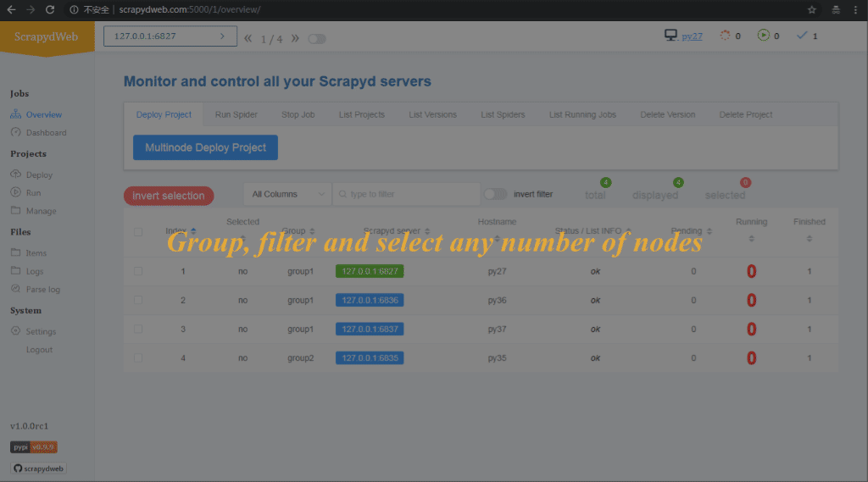Open server 127.0.0.1:6827 green tag
Viewport: 868px width, 482px height.
tap(370, 271)
